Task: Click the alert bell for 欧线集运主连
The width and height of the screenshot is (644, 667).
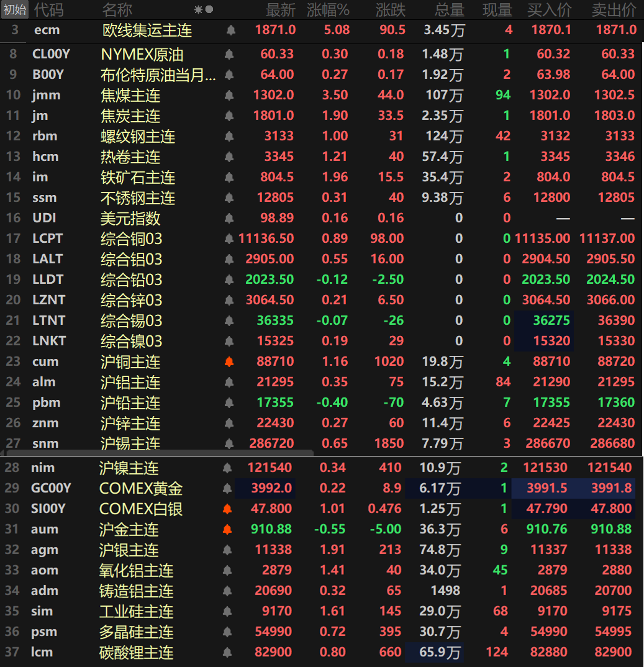Action: click(x=231, y=30)
